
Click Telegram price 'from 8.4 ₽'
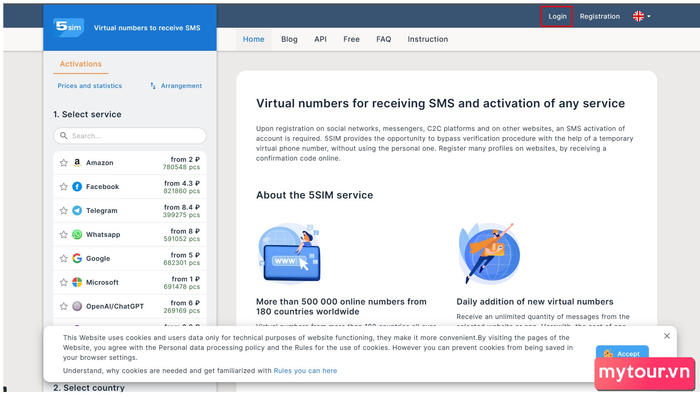182,207
